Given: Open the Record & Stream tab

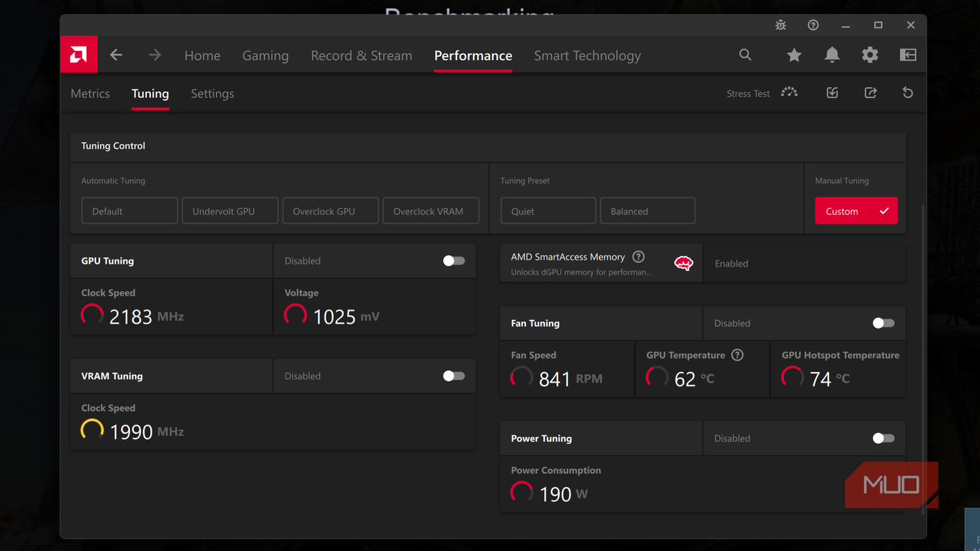Looking at the screenshot, I should [x=361, y=55].
